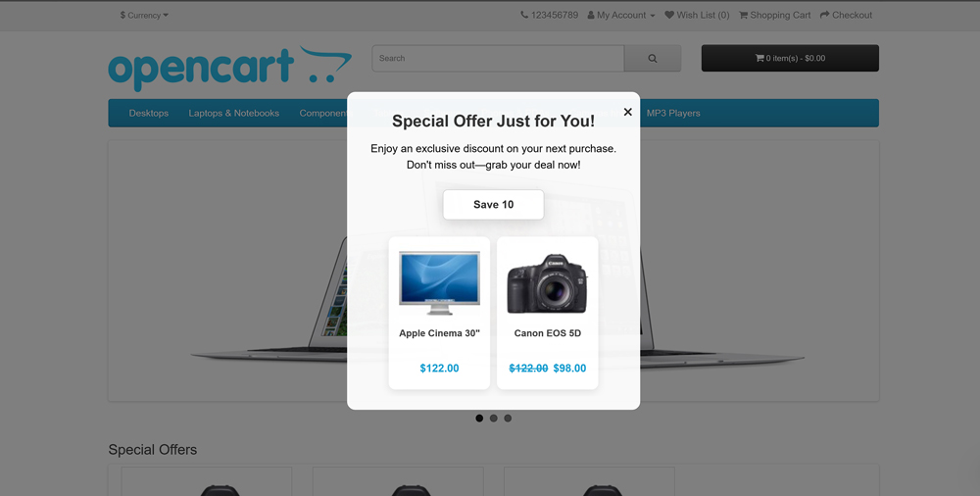Open the Laptops & Notebooks menu
The width and height of the screenshot is (980, 496).
click(234, 113)
